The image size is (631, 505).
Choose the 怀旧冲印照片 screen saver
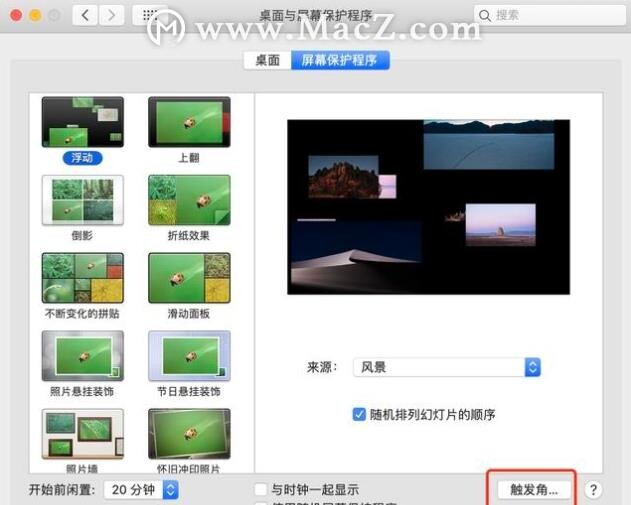[x=189, y=434]
